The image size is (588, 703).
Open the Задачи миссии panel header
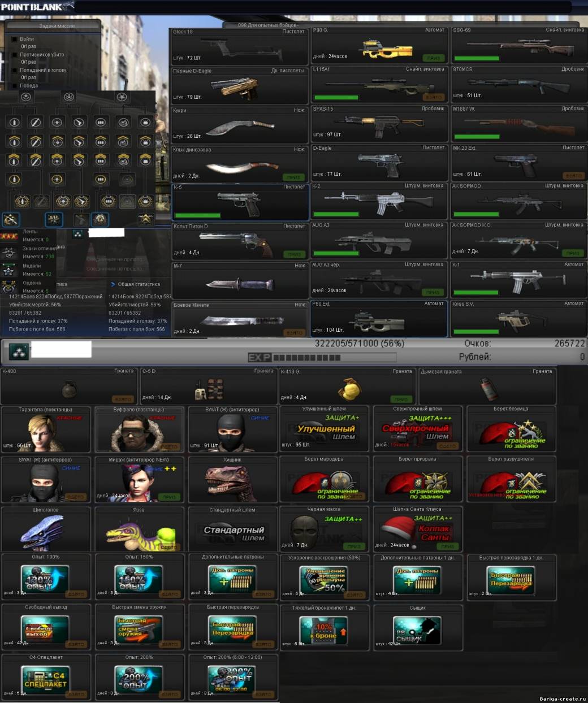57,26
